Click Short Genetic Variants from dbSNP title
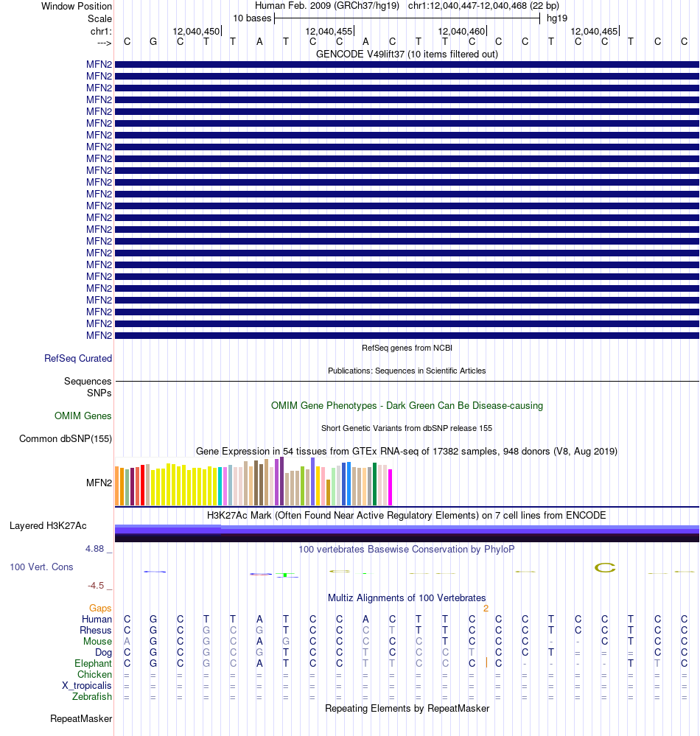This screenshot has height=736, width=700. pyautogui.click(x=407, y=428)
